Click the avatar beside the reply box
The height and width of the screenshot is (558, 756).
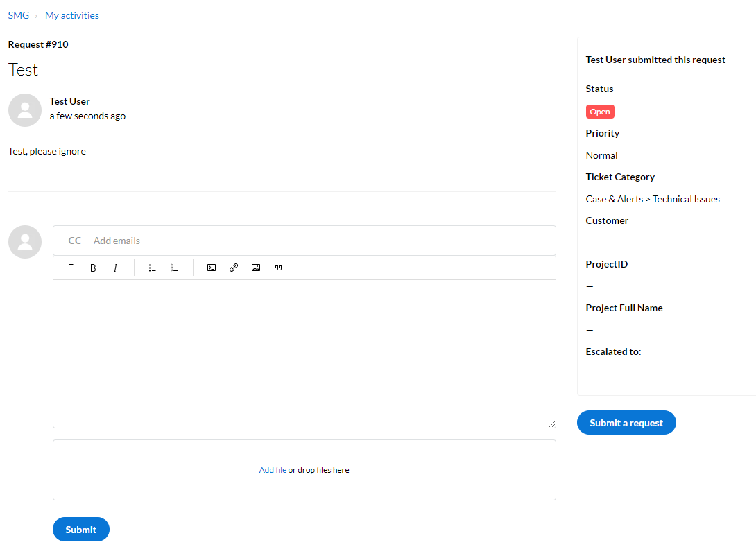(25, 242)
